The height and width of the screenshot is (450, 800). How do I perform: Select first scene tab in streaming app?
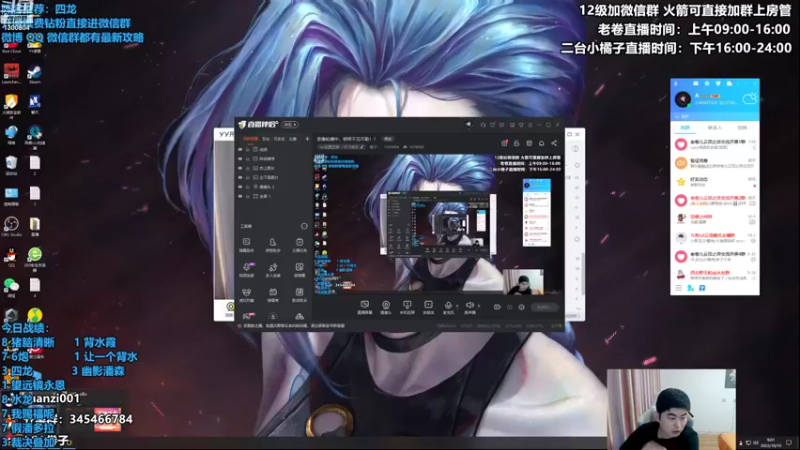[x=250, y=139]
